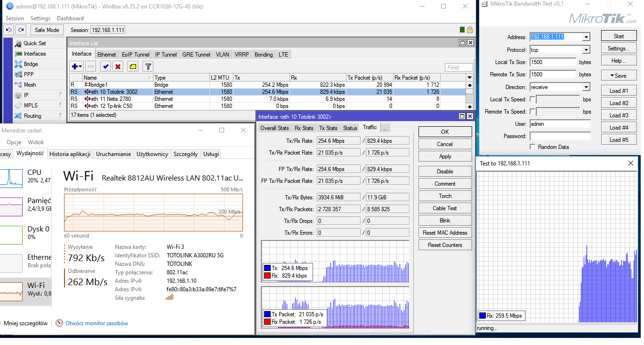Screen dimensions: 644x345
Task: Click the yellow comment note icon
Action: tap(133, 67)
